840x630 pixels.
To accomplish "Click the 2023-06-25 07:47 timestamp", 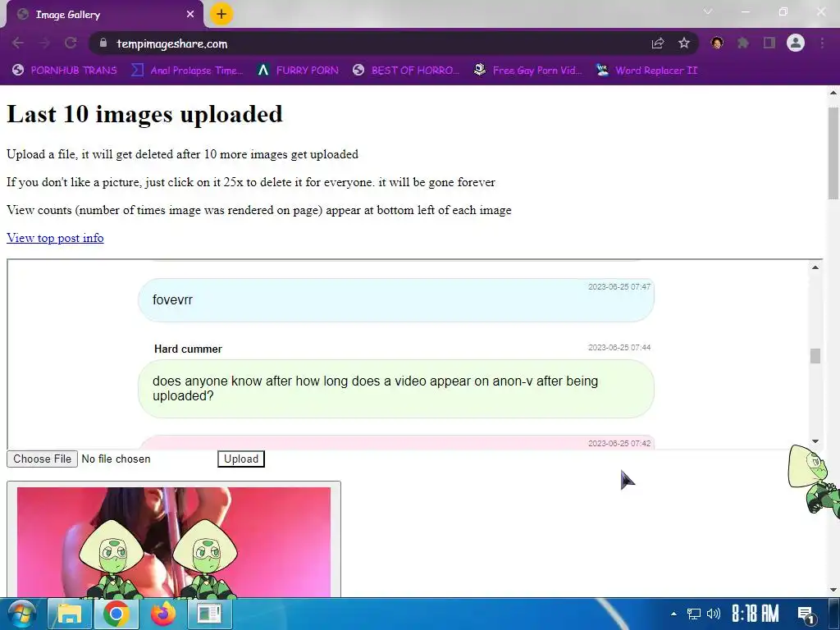I will [x=619, y=287].
